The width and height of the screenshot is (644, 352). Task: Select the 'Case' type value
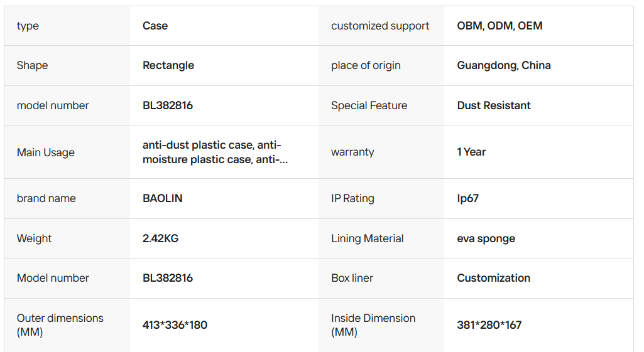pyautogui.click(x=155, y=26)
